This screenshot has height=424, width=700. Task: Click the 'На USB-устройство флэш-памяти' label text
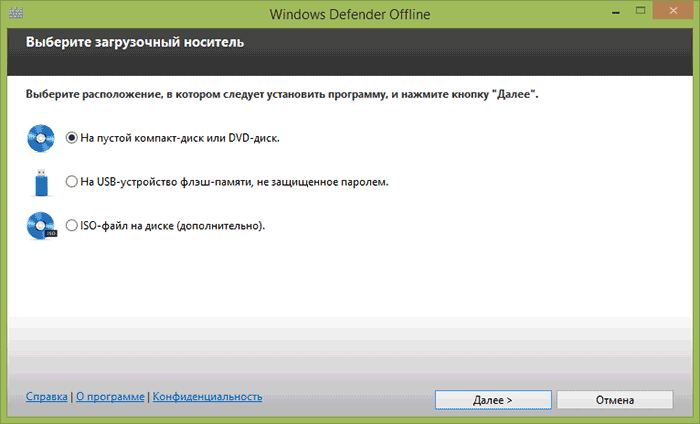click(234, 182)
